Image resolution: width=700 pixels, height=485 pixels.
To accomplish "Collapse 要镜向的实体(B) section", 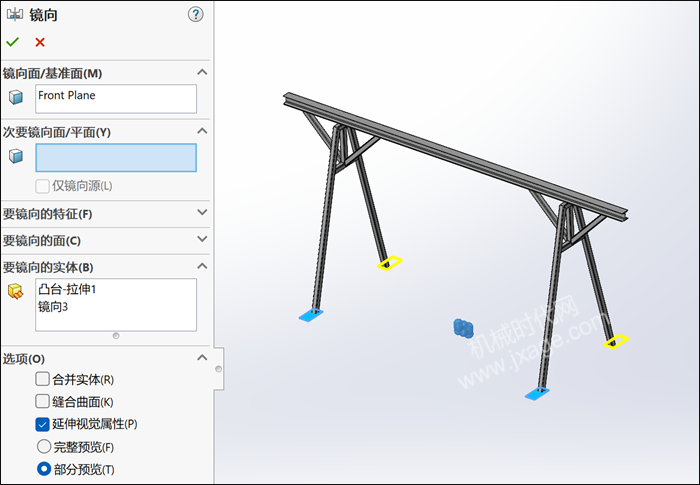I will pos(202,266).
